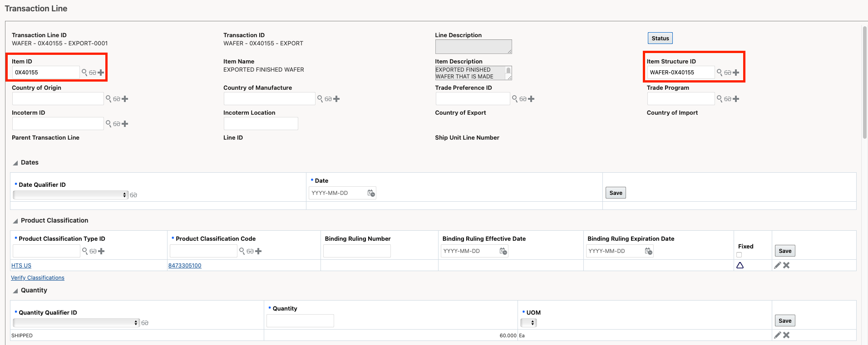
Task: Search Item Structure ID with magnifier
Action: pyautogui.click(x=720, y=72)
